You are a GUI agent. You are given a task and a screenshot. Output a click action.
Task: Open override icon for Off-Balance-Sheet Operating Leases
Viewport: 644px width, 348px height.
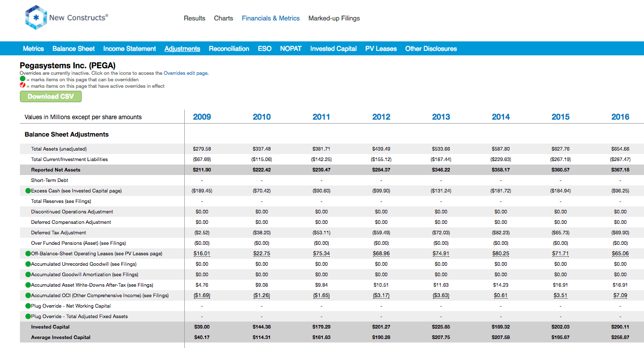28,254
